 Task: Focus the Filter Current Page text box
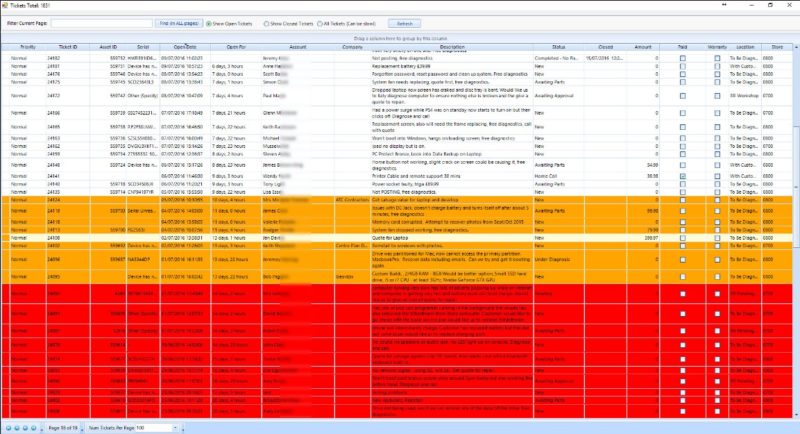click(102, 23)
